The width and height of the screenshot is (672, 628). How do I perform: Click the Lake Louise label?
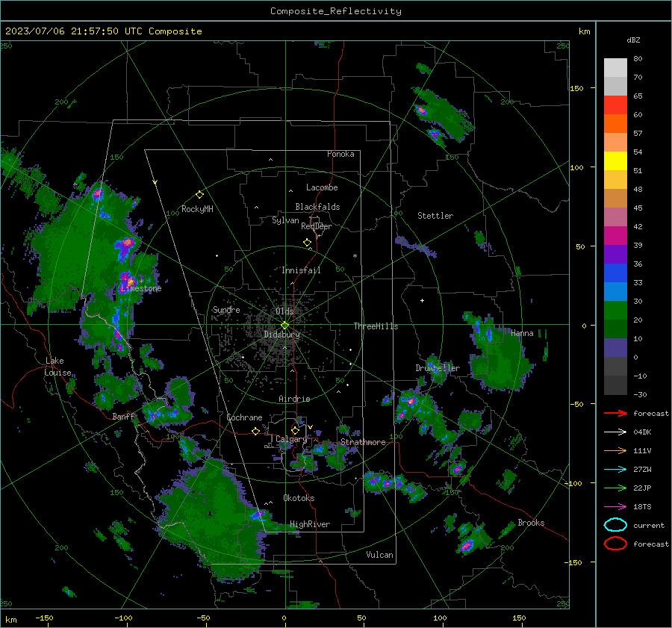click(58, 367)
